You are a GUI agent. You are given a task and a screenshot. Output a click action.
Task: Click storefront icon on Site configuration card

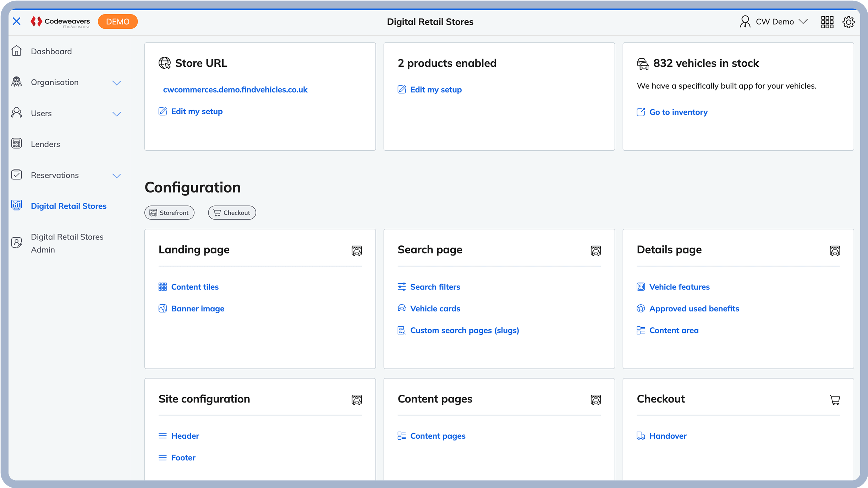point(357,400)
